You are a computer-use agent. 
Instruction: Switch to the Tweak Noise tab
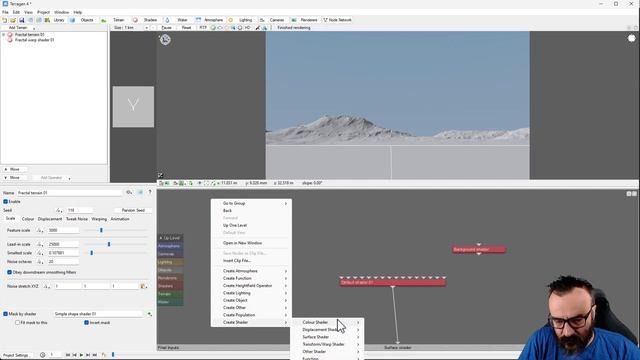[77, 219]
